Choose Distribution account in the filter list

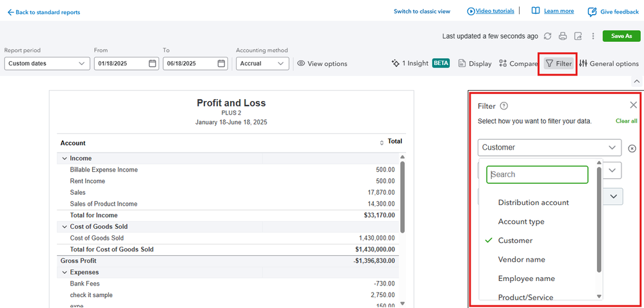click(x=533, y=202)
